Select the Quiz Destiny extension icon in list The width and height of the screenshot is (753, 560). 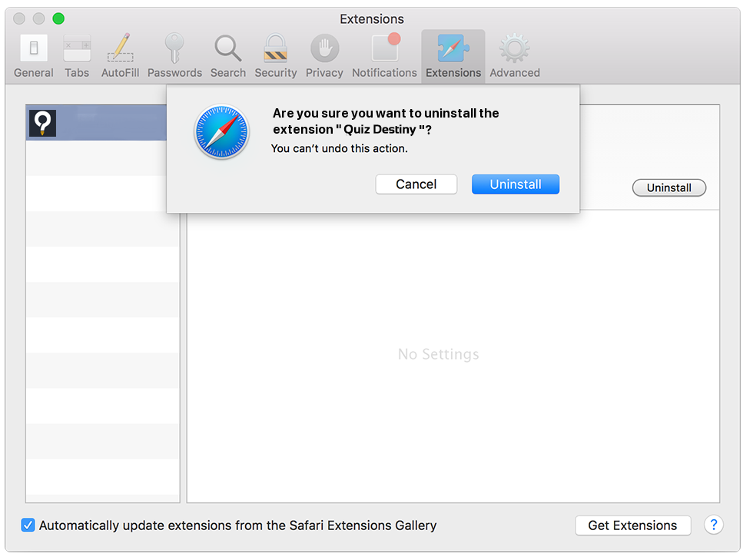[42, 123]
